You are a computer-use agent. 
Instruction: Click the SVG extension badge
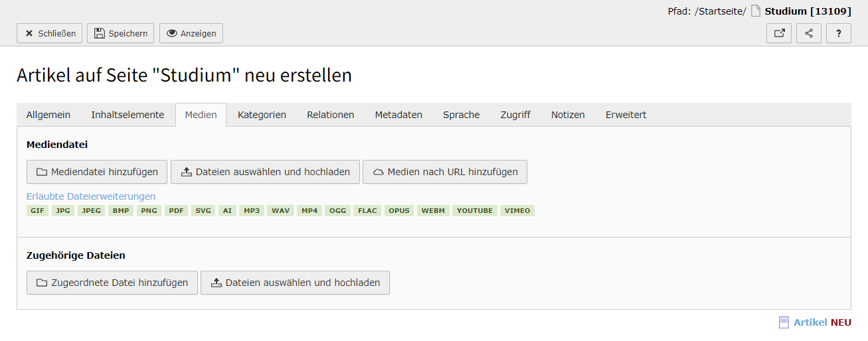[x=203, y=211]
